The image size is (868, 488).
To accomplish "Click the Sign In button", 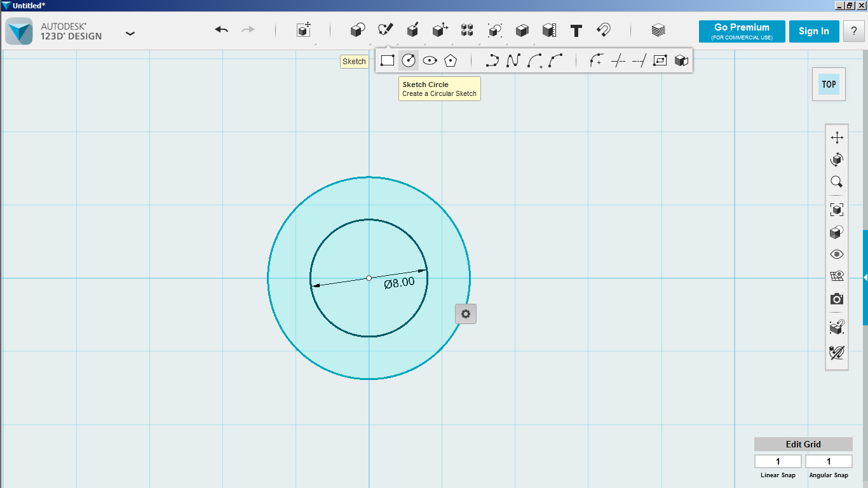I will pos(814,31).
